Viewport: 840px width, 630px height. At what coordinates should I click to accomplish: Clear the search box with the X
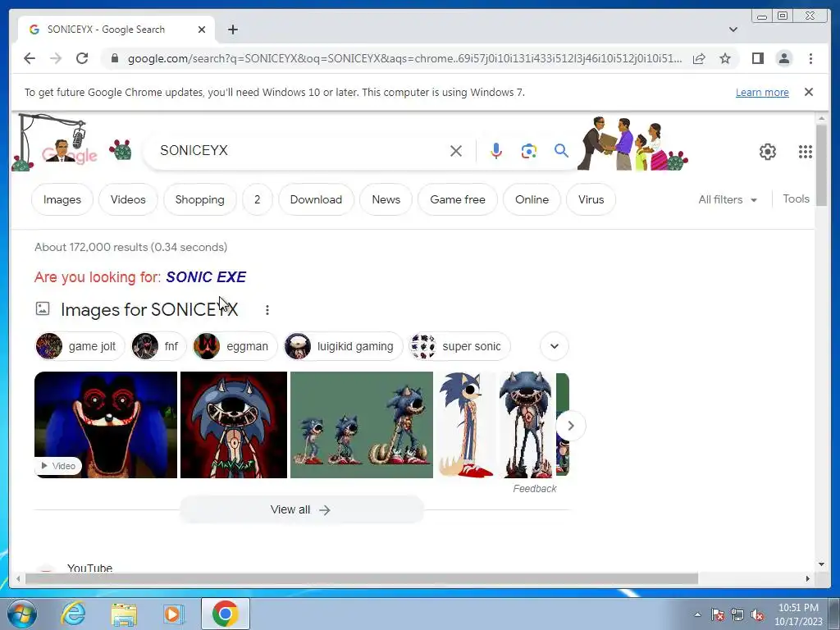(456, 151)
